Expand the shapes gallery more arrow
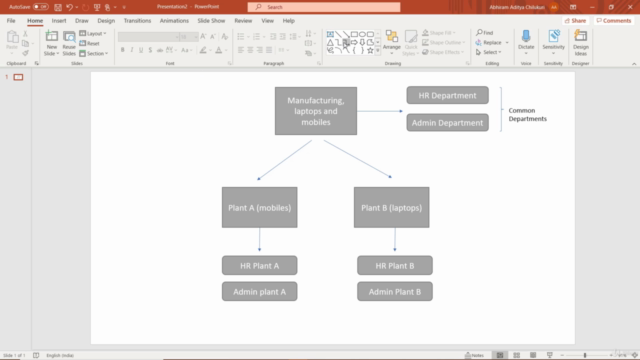640x360 pixels. pyautogui.click(x=378, y=51)
